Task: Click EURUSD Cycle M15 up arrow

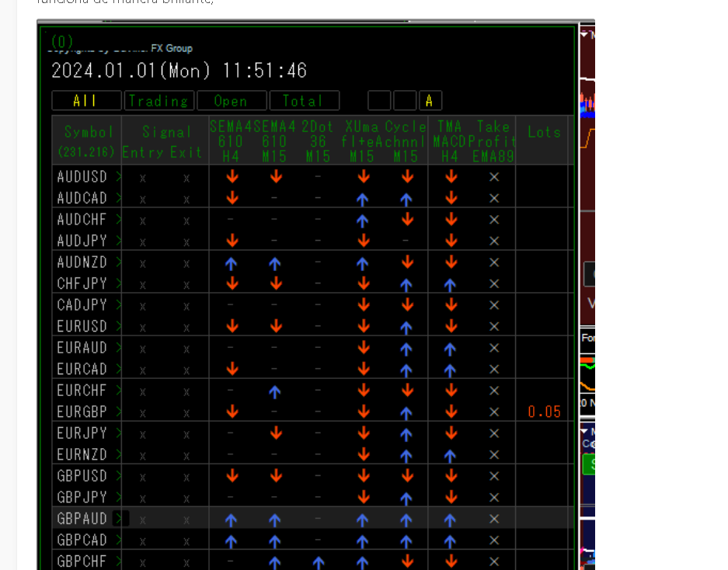Action: (406, 327)
